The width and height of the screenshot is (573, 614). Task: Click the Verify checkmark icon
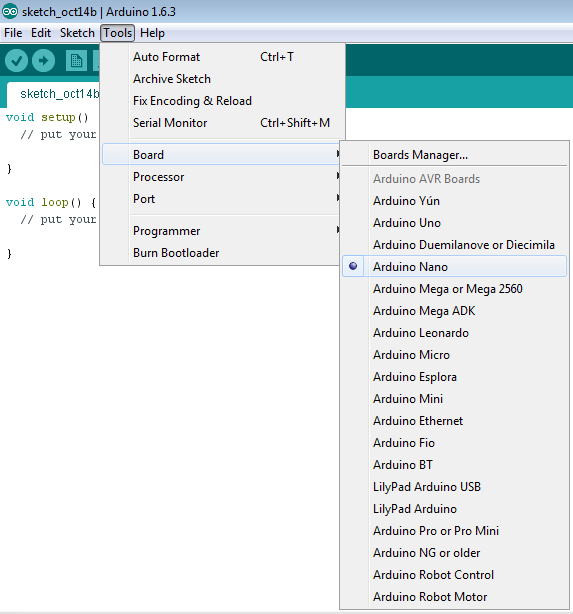(x=16, y=61)
